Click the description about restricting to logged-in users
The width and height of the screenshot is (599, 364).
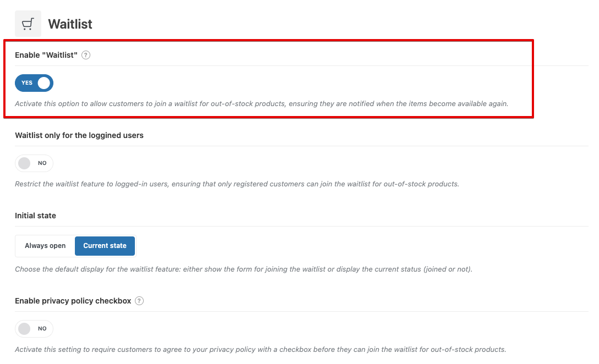click(x=237, y=184)
